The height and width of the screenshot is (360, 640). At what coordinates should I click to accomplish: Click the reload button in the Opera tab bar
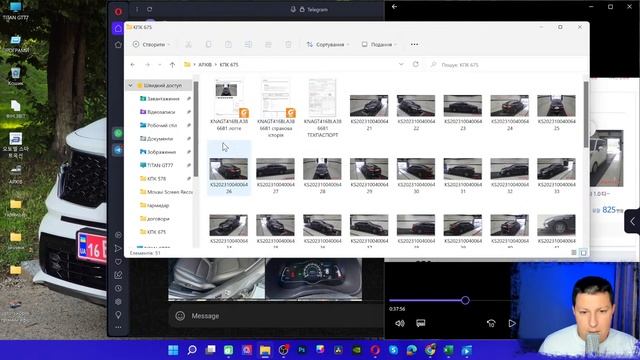pos(150,9)
